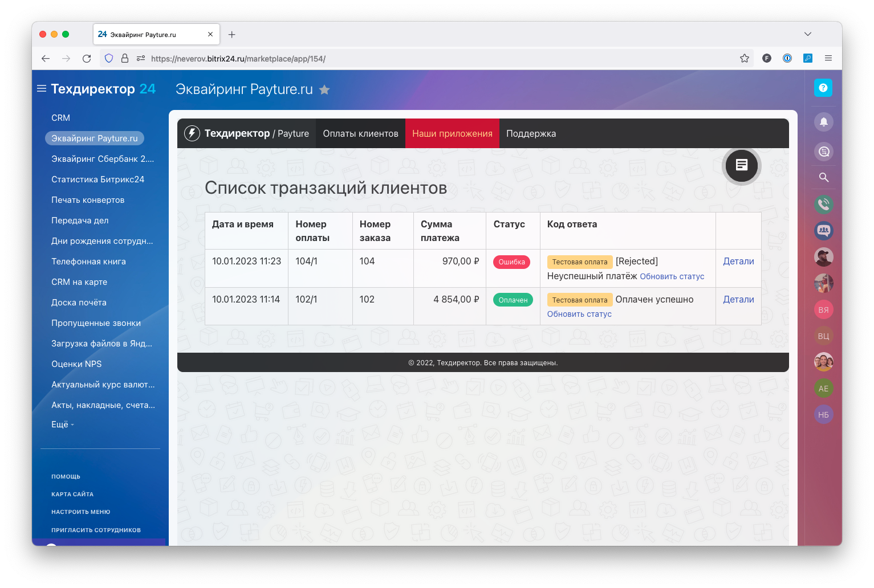The height and width of the screenshot is (588, 874).
Task: Open the АЕ user avatar
Action: tap(824, 389)
